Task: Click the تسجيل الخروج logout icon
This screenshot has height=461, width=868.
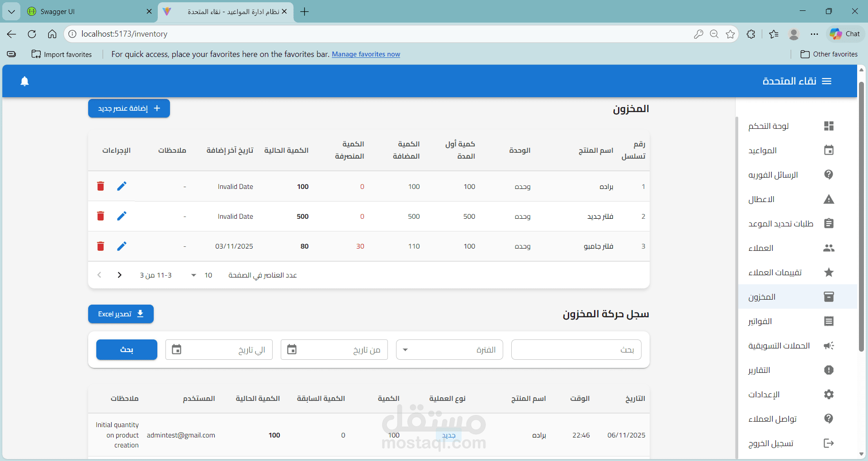Action: (x=829, y=443)
